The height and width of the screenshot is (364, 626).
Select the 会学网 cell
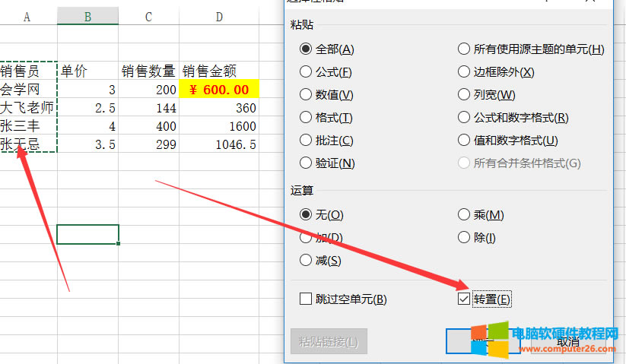click(28, 89)
